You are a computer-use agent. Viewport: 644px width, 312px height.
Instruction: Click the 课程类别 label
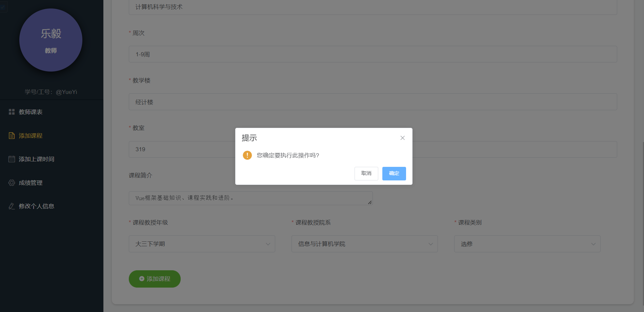tap(470, 222)
